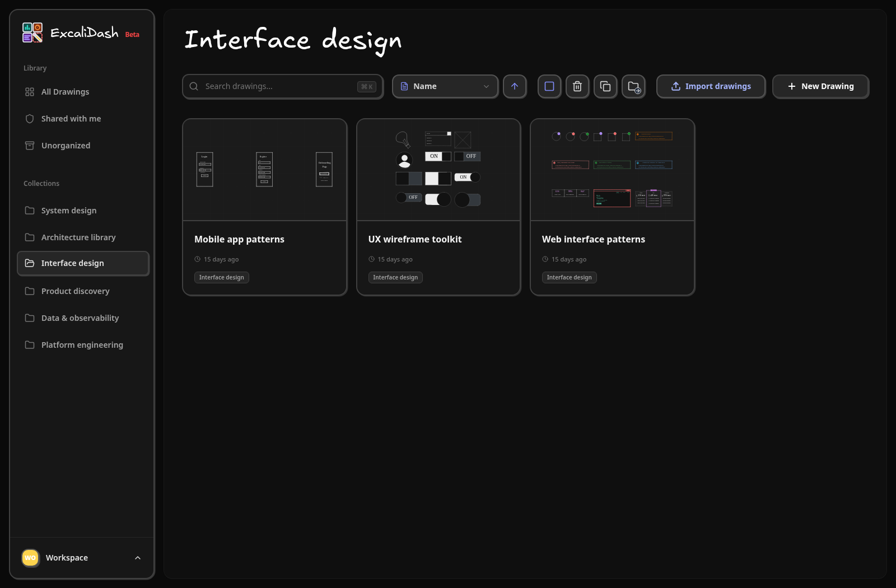Click the Mobile app patterns title
The width and height of the screenshot is (896, 588).
pos(239,239)
